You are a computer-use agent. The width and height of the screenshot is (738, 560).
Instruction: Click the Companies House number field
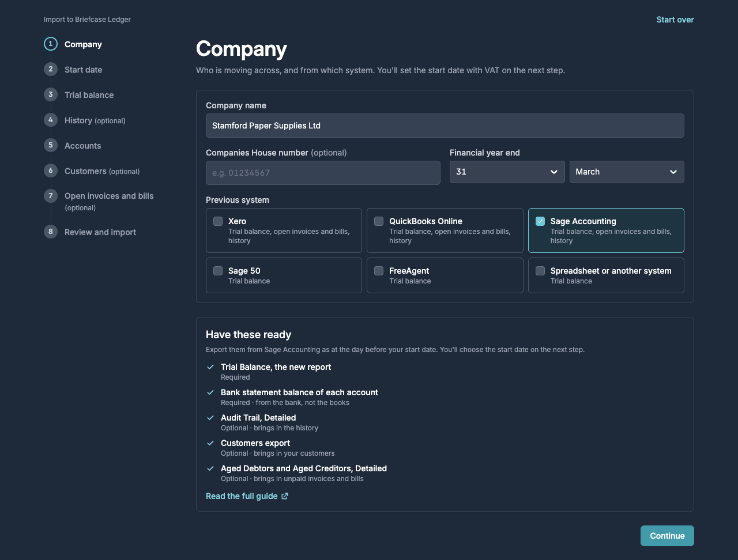tap(323, 173)
